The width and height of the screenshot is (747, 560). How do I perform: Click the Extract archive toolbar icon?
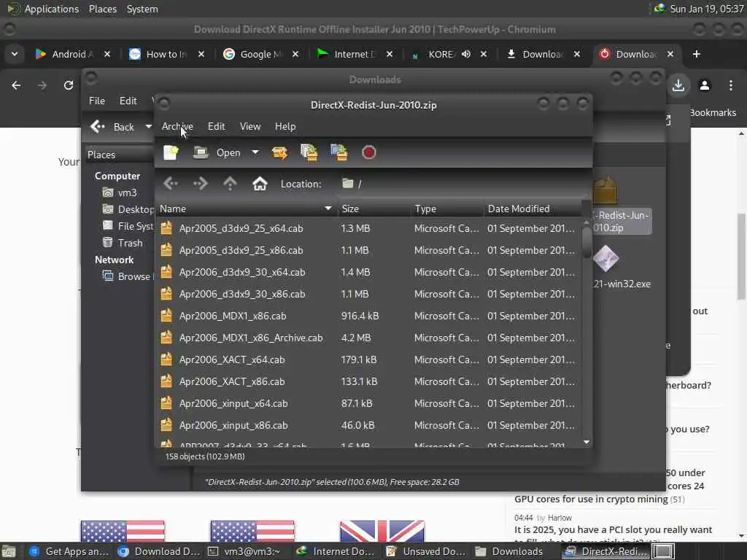[279, 152]
